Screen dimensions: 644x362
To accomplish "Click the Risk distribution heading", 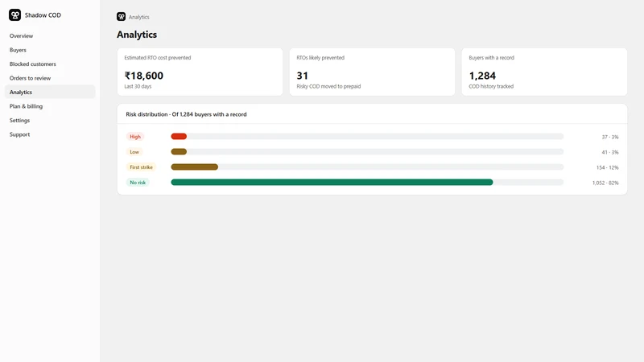I will pyautogui.click(x=186, y=114).
